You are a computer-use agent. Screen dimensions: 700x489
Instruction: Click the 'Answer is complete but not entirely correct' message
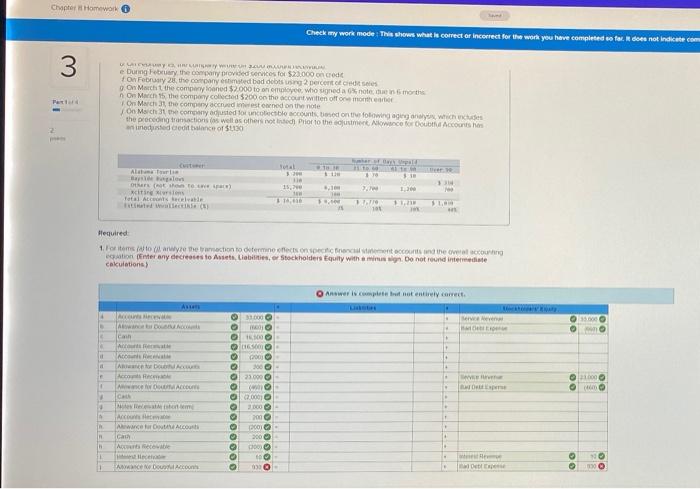pos(395,294)
